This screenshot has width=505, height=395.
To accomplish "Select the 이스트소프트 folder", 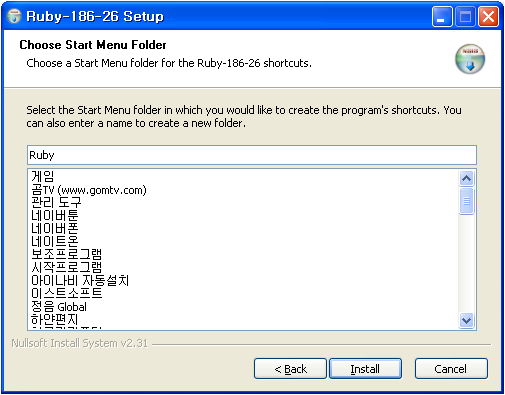I will pyautogui.click(x=66, y=293).
